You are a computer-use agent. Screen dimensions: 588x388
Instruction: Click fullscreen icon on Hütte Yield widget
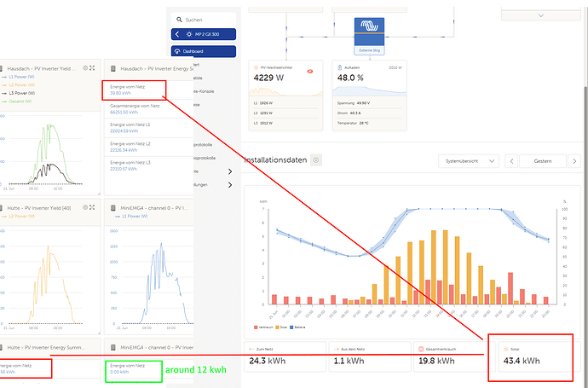pyautogui.click(x=92, y=207)
